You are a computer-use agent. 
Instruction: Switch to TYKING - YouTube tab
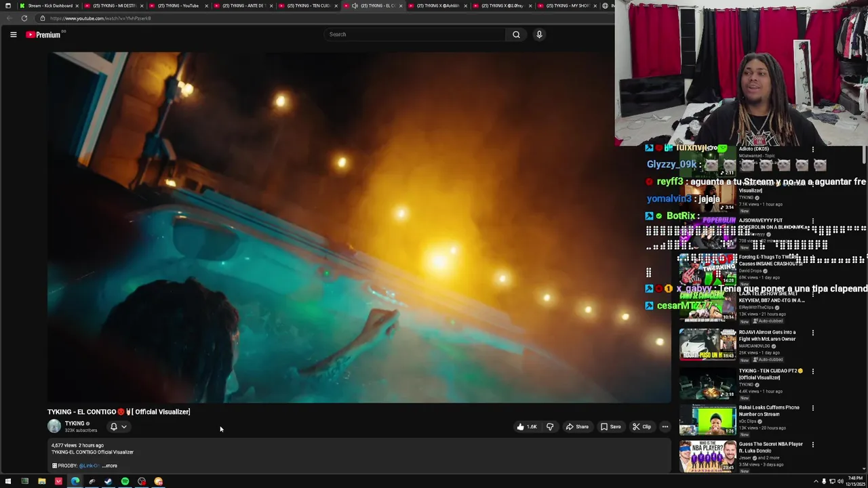[x=178, y=5]
